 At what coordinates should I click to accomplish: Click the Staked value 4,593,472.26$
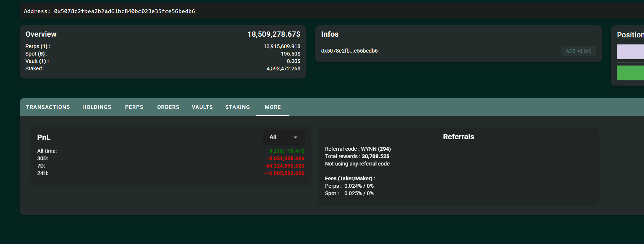point(283,68)
